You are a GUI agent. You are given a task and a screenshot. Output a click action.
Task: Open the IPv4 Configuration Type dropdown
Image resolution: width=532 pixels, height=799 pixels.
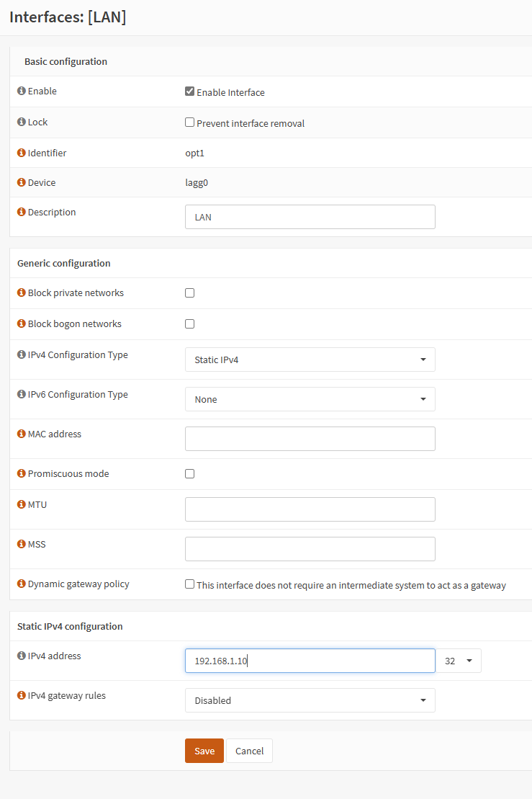pyautogui.click(x=310, y=360)
